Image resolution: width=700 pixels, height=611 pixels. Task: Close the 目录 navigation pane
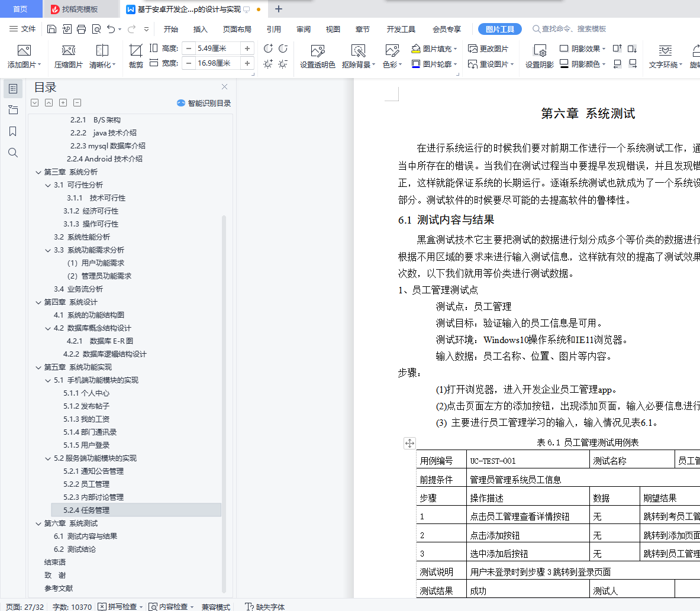[x=224, y=86]
